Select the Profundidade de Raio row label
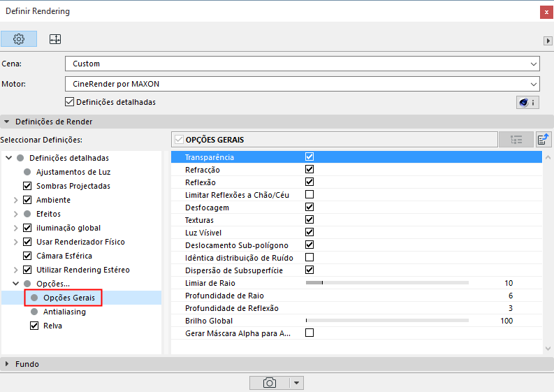554x392 pixels. click(224, 296)
